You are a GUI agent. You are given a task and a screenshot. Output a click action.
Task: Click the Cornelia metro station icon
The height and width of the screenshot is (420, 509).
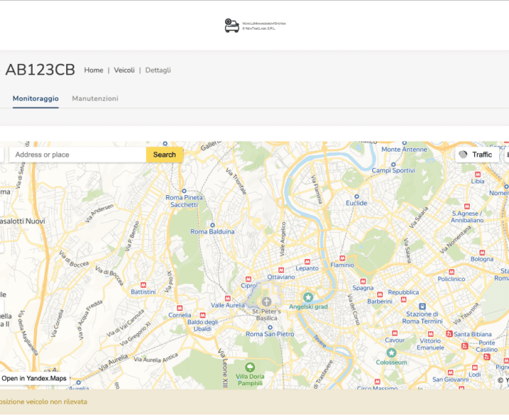179,308
